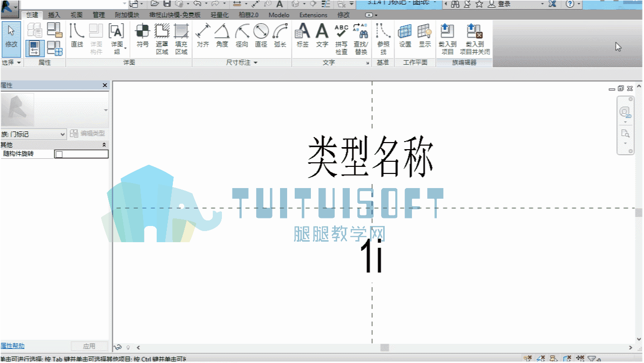
Task: Click the 设置 work plane set tool
Action: 405,35
